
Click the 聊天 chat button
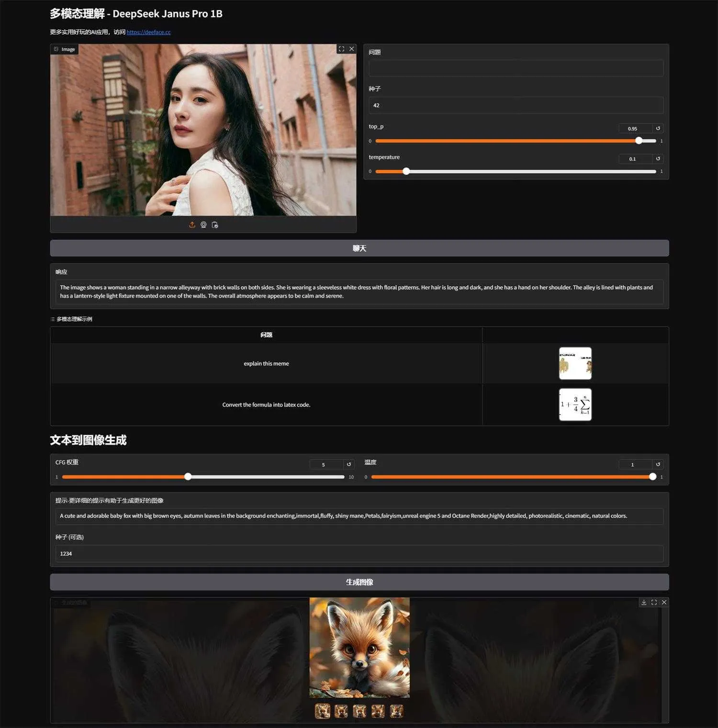click(x=359, y=248)
